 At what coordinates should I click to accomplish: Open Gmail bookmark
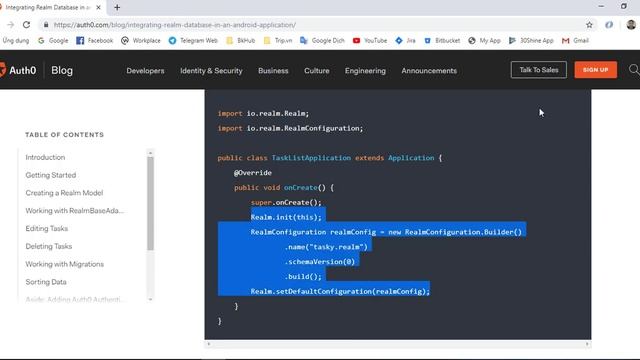click(x=575, y=40)
